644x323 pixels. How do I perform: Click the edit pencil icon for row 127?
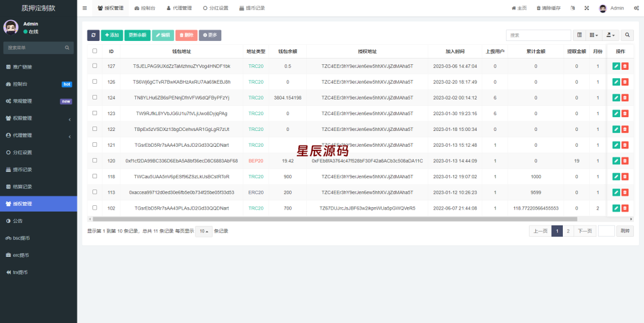click(616, 66)
